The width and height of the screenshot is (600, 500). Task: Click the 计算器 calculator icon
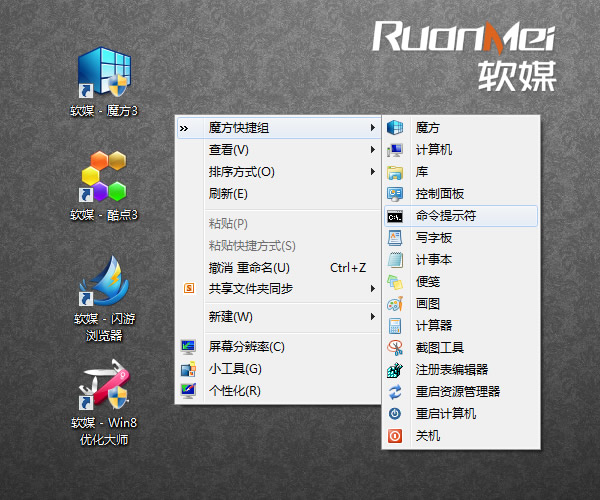point(395,326)
